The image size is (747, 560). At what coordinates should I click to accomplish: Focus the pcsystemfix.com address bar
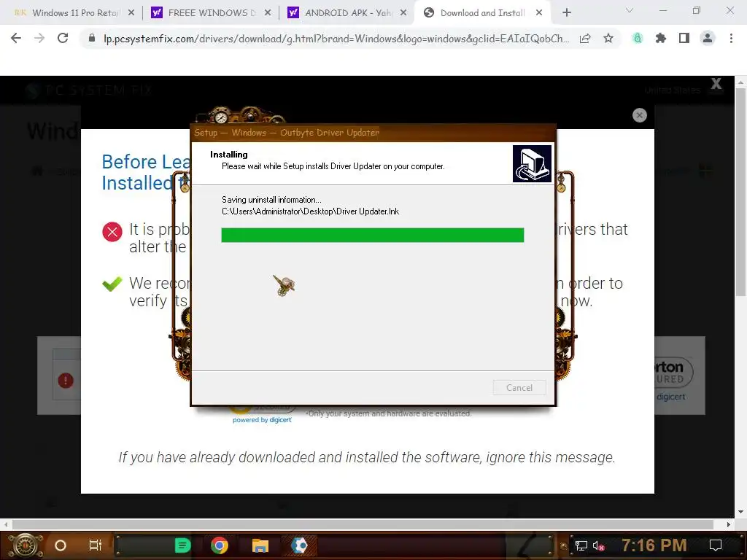pos(336,39)
